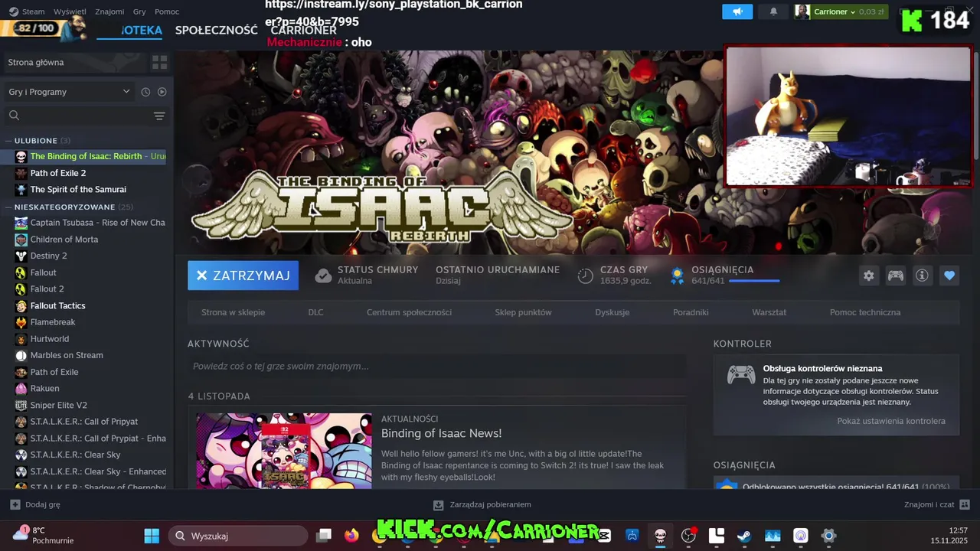Image resolution: width=980 pixels, height=551 pixels.
Task: Open the Poradniki tab
Action: tap(691, 312)
